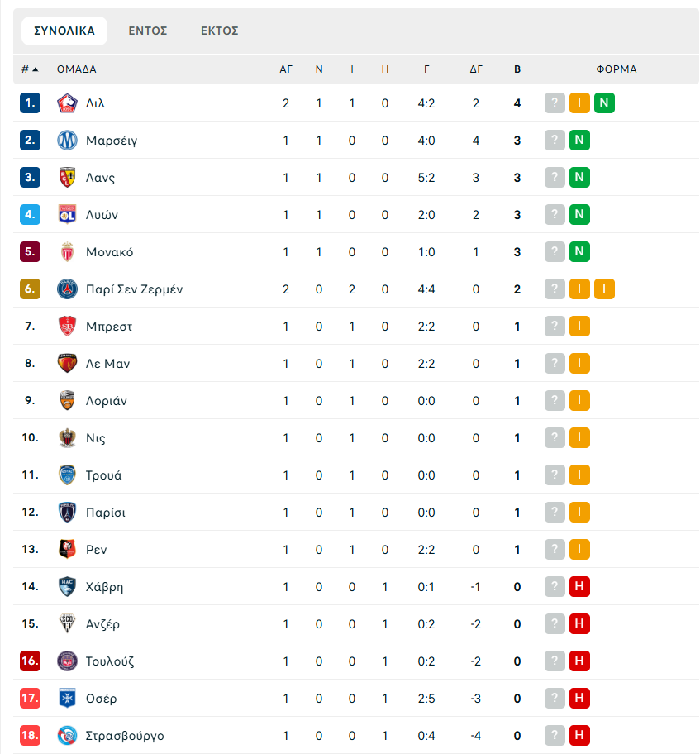Sort by the B points column header
Viewport: 700px width, 754px height.
coord(517,69)
